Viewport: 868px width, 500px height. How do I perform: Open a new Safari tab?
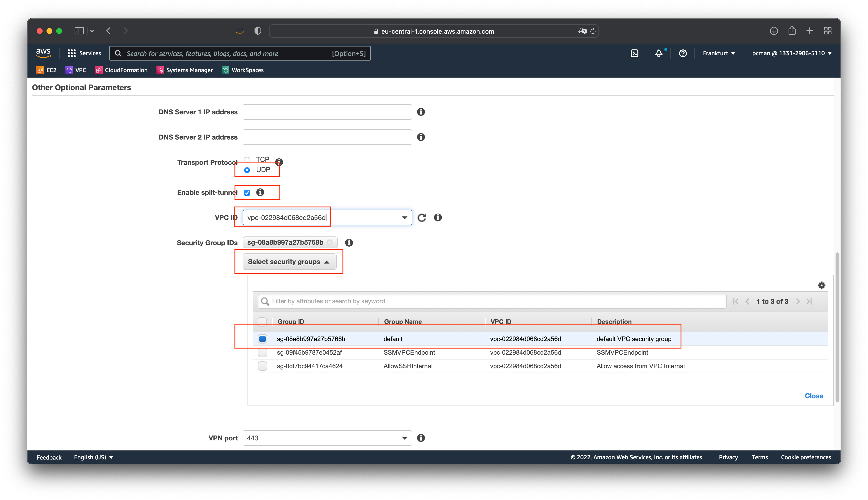point(810,31)
